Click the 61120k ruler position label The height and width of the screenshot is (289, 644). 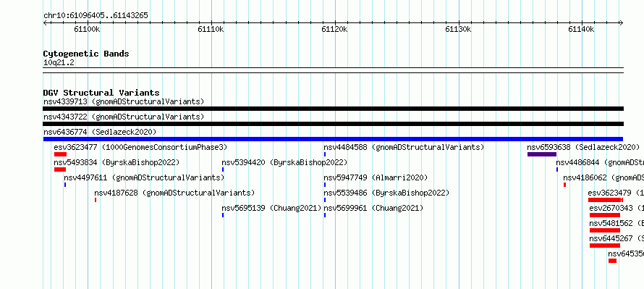(334, 29)
